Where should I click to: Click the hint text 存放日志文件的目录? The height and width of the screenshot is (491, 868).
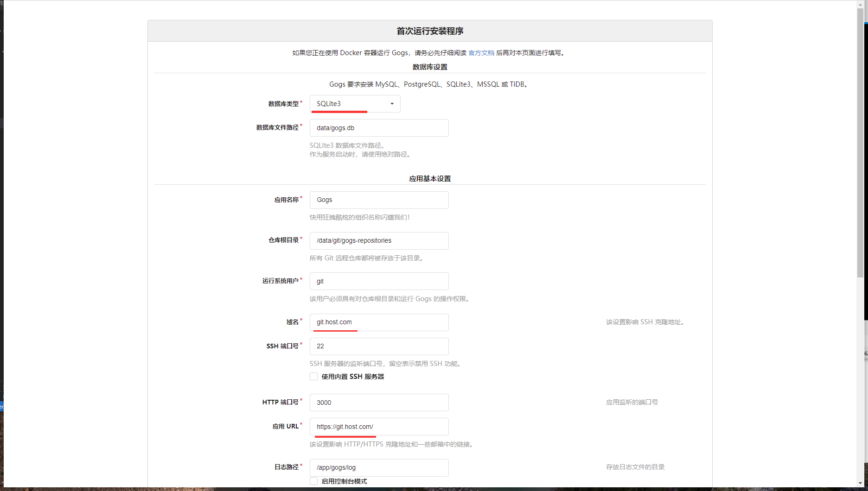pos(635,467)
